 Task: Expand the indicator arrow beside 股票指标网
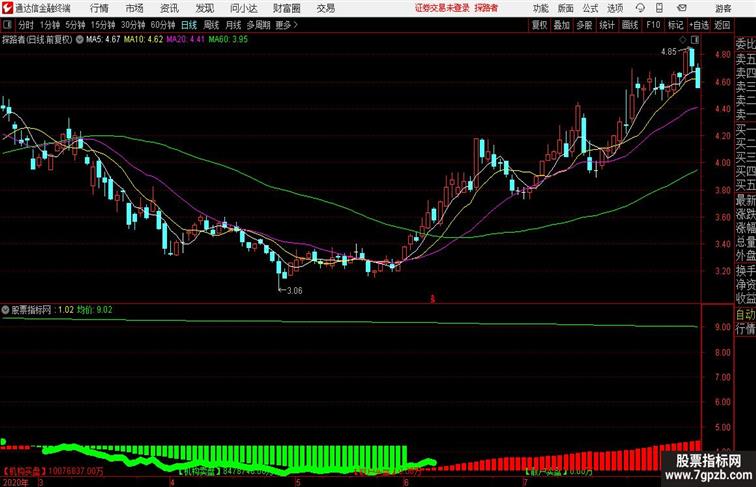6,310
